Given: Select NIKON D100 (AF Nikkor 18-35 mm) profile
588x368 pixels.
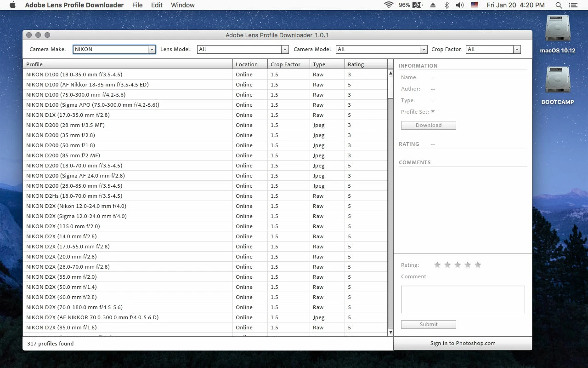Looking at the screenshot, I should tap(205, 85).
